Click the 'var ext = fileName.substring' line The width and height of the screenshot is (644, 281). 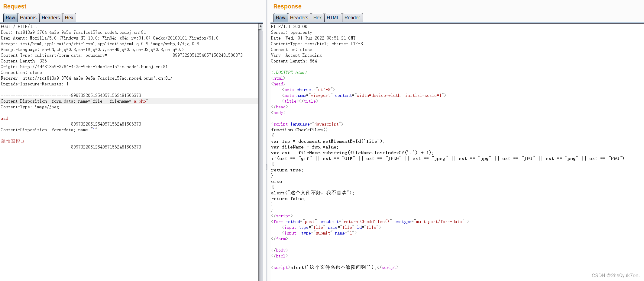[352, 153]
